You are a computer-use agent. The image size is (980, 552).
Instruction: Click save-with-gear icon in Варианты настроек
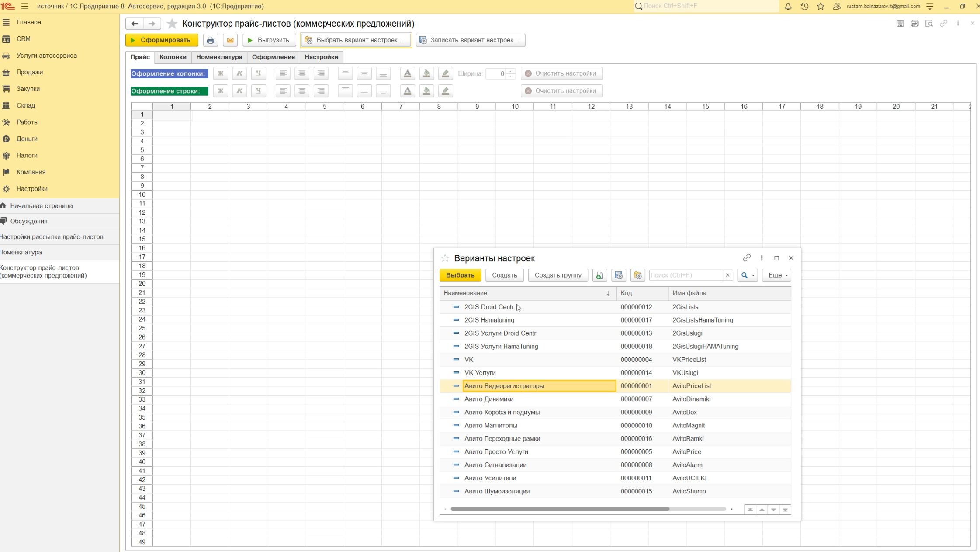tap(619, 275)
